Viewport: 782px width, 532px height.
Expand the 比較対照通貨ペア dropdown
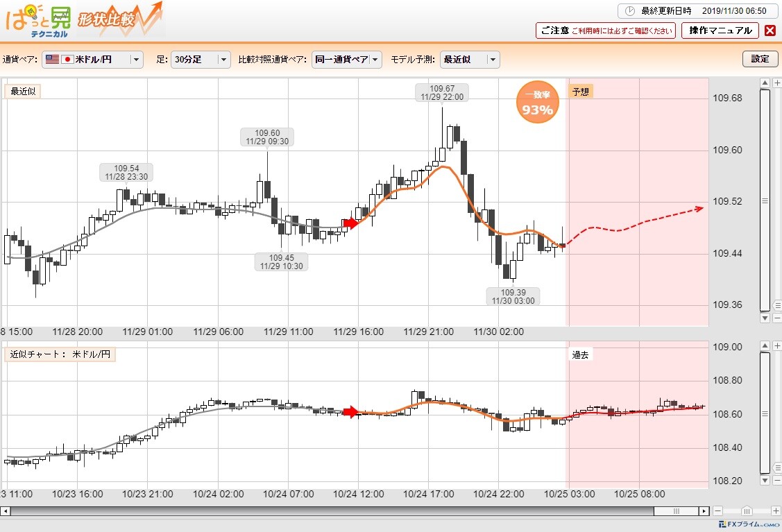click(x=347, y=60)
